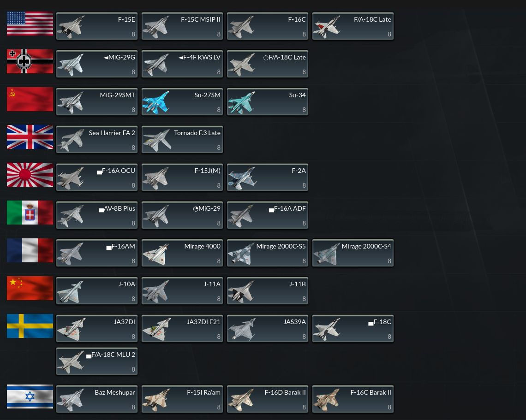The image size is (526, 420).
Task: Select the USA flag icon
Action: 30,24
